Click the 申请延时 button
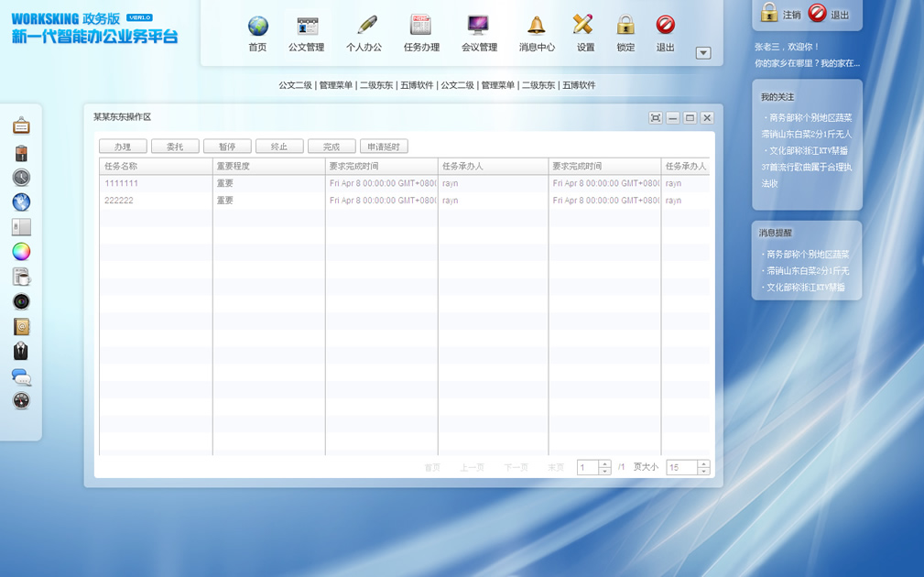Screen dimensions: 924x577 [x=384, y=147]
